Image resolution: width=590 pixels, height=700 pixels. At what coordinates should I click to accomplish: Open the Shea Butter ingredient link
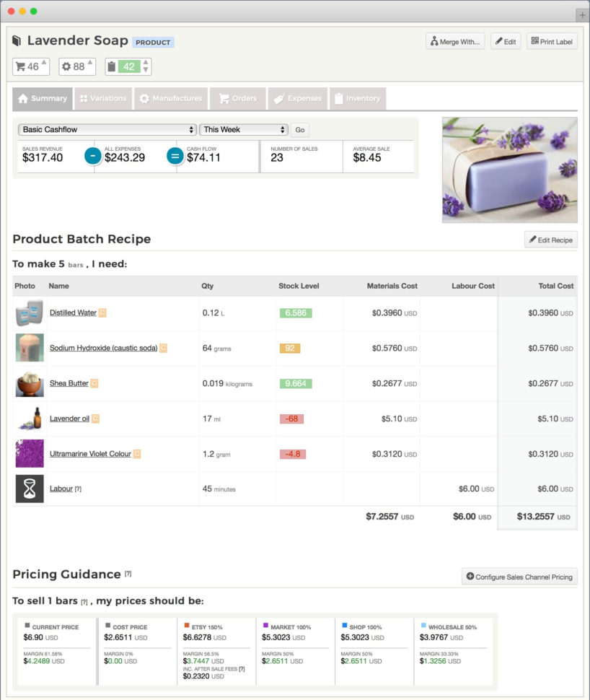point(71,383)
